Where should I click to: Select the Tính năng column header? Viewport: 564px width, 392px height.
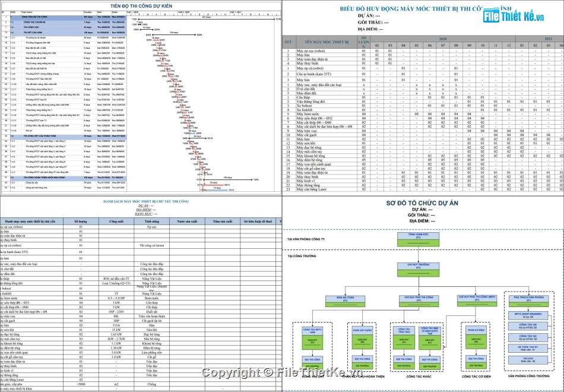click(x=152, y=222)
